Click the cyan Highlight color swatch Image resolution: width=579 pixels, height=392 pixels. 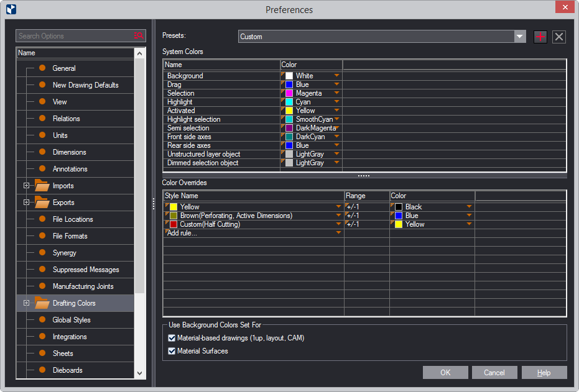289,102
